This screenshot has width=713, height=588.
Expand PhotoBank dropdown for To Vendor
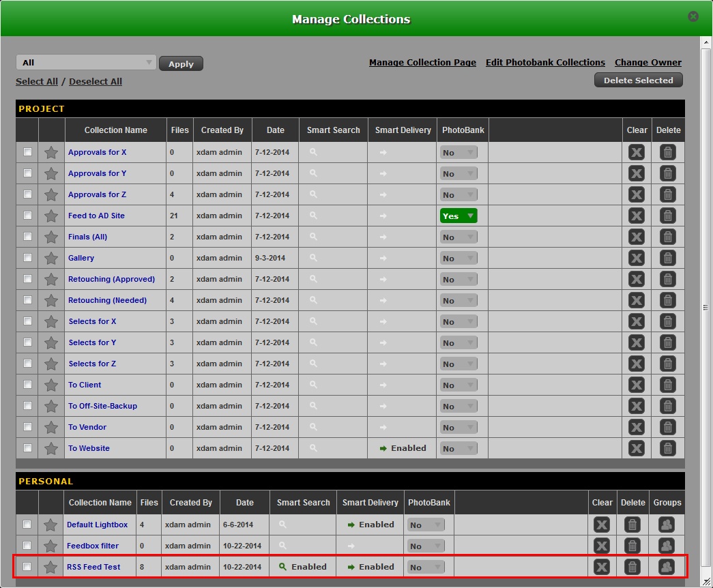pyautogui.click(x=459, y=428)
